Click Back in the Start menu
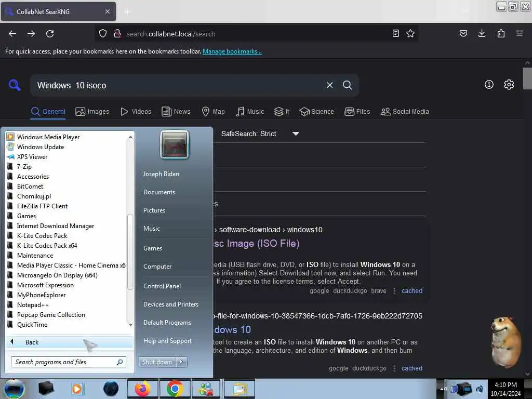The image size is (532, 399). point(69,342)
